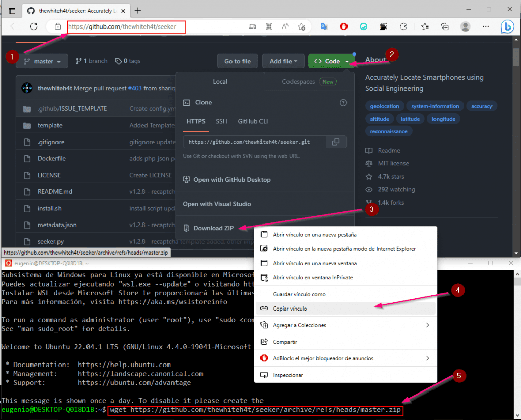Click the Go to file button

238,61
